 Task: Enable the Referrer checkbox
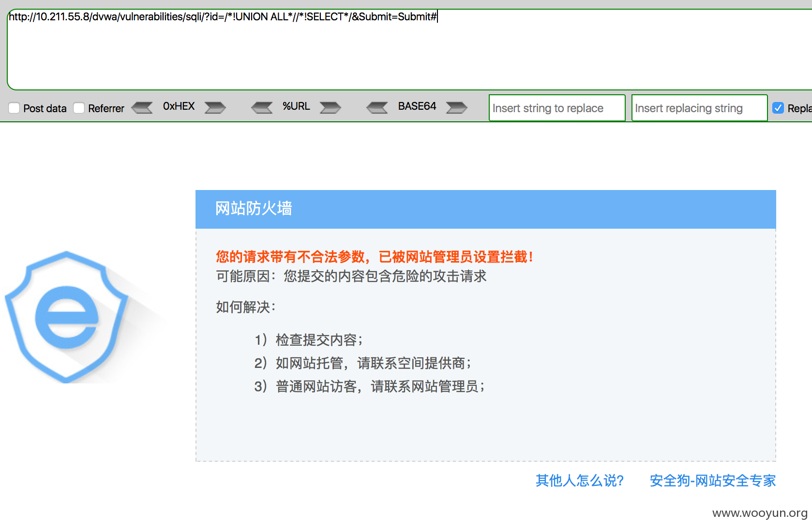click(79, 108)
